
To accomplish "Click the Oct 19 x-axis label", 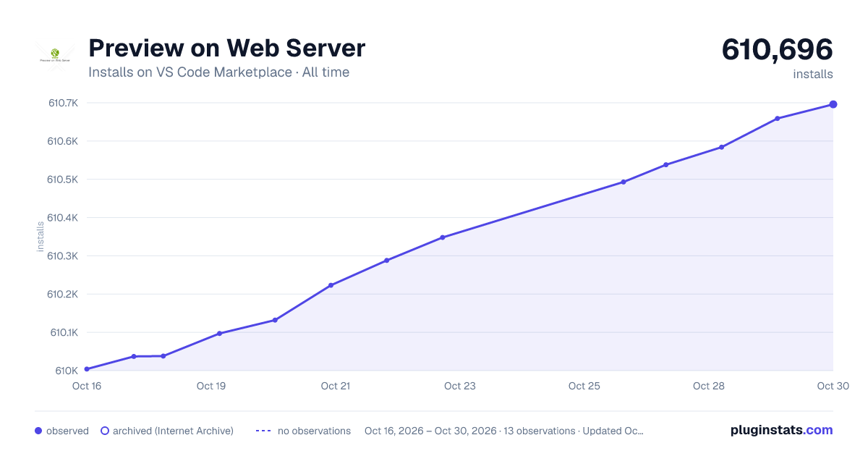I will pyautogui.click(x=211, y=386).
